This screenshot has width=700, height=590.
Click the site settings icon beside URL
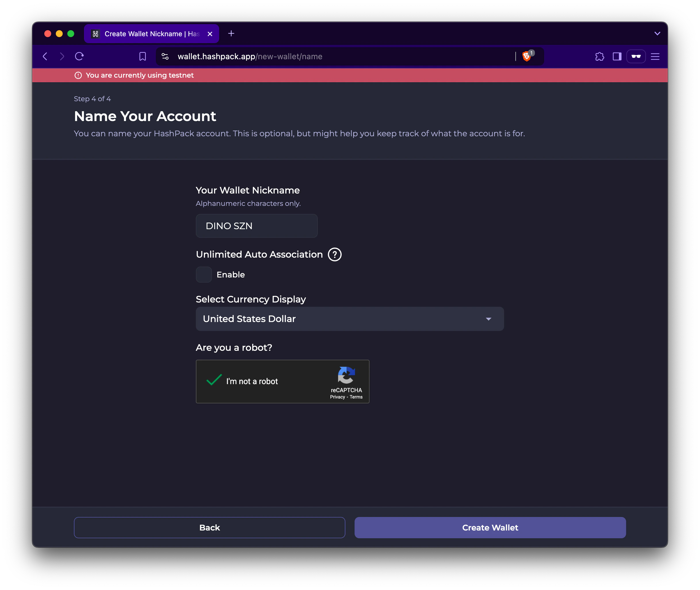pos(165,57)
